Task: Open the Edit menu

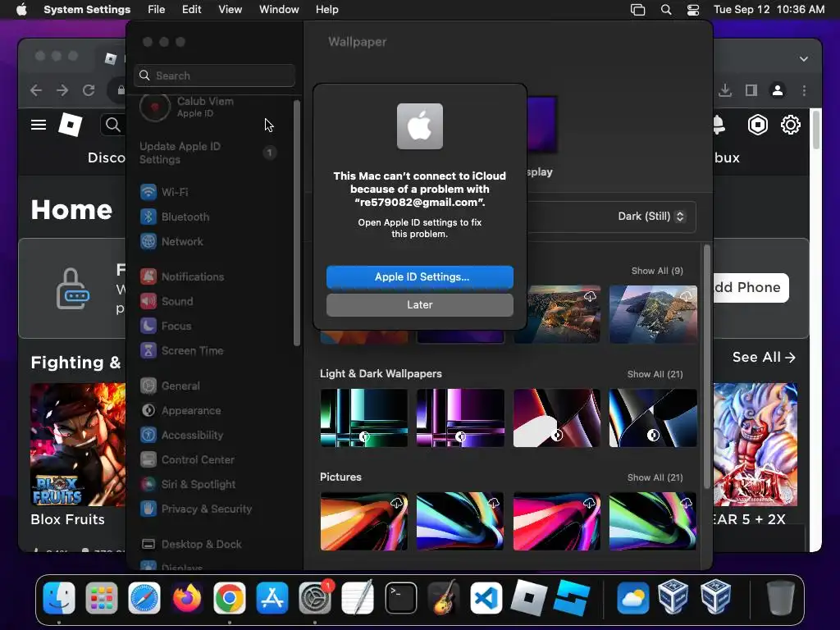Action: tap(191, 10)
